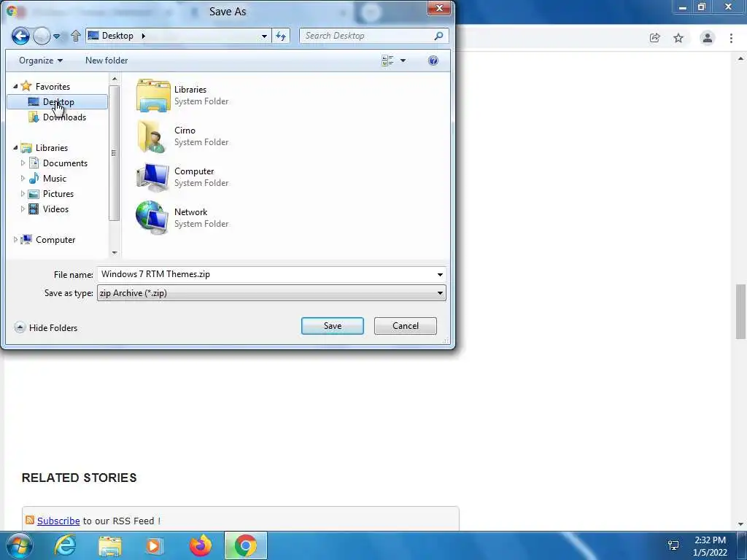Switch to Chrome on the taskbar
The width and height of the screenshot is (747, 560).
tap(245, 545)
